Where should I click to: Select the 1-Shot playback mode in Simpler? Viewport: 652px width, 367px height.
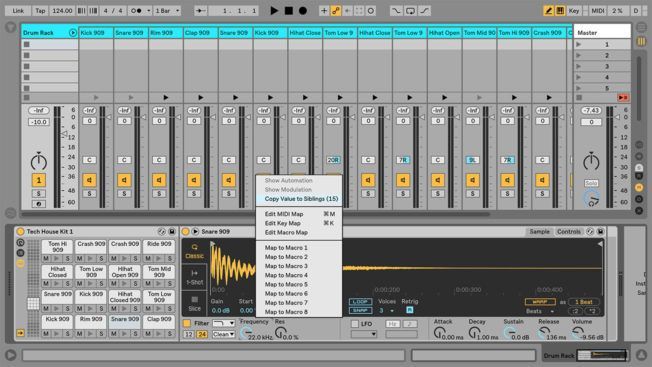click(195, 277)
